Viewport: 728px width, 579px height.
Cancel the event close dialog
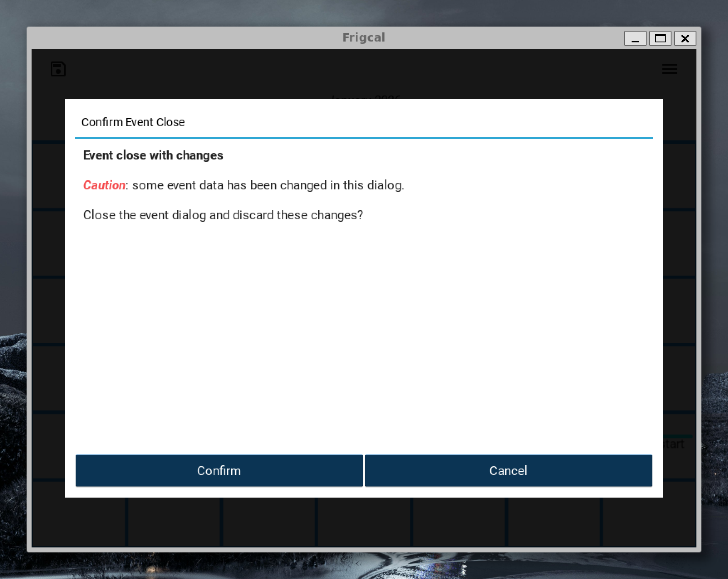tap(508, 470)
